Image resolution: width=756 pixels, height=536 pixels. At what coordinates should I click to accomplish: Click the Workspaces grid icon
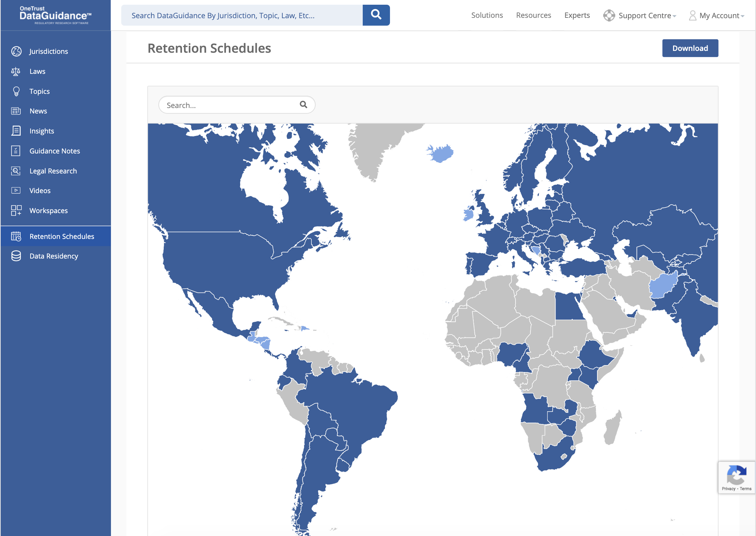point(16,211)
